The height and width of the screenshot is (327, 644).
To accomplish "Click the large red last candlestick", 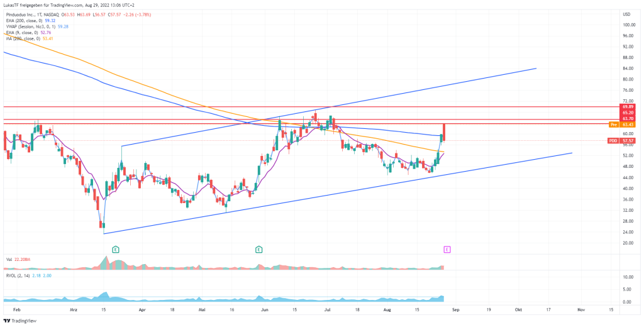I will 444,131.
